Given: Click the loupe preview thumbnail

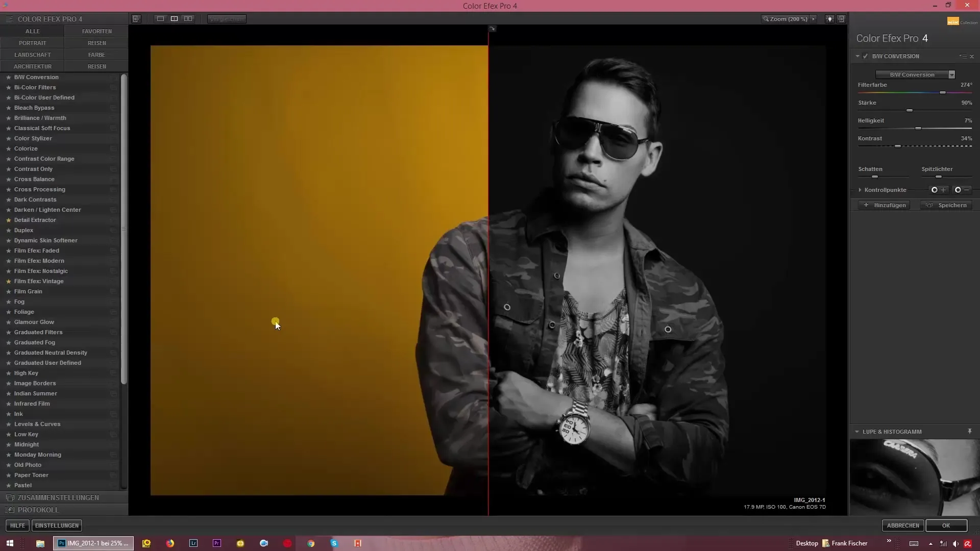Looking at the screenshot, I should pos(915,478).
